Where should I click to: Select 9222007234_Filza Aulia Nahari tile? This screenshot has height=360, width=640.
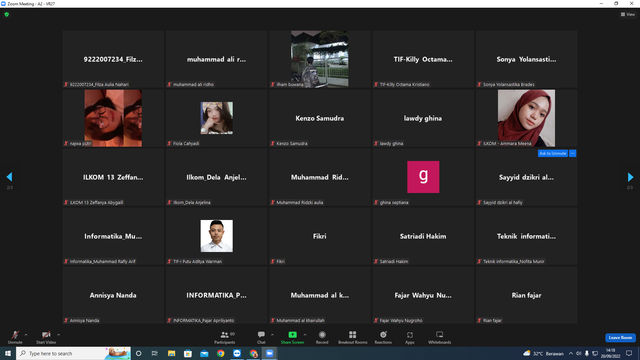[x=113, y=59]
